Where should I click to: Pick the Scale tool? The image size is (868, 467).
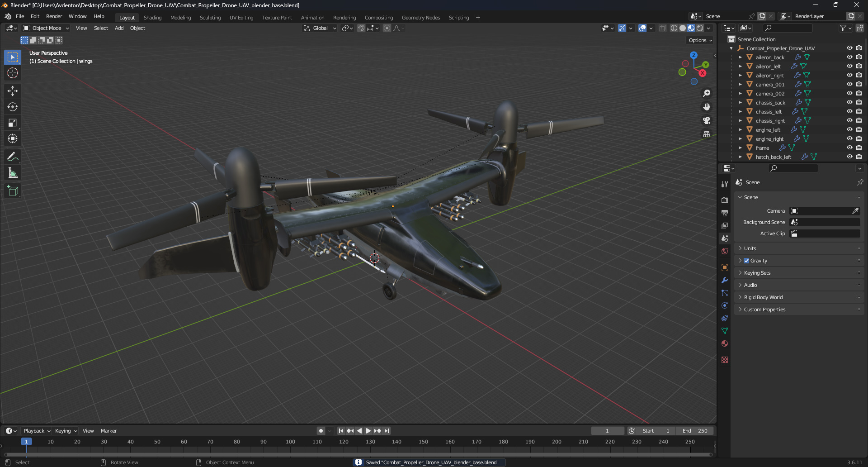tap(13, 123)
